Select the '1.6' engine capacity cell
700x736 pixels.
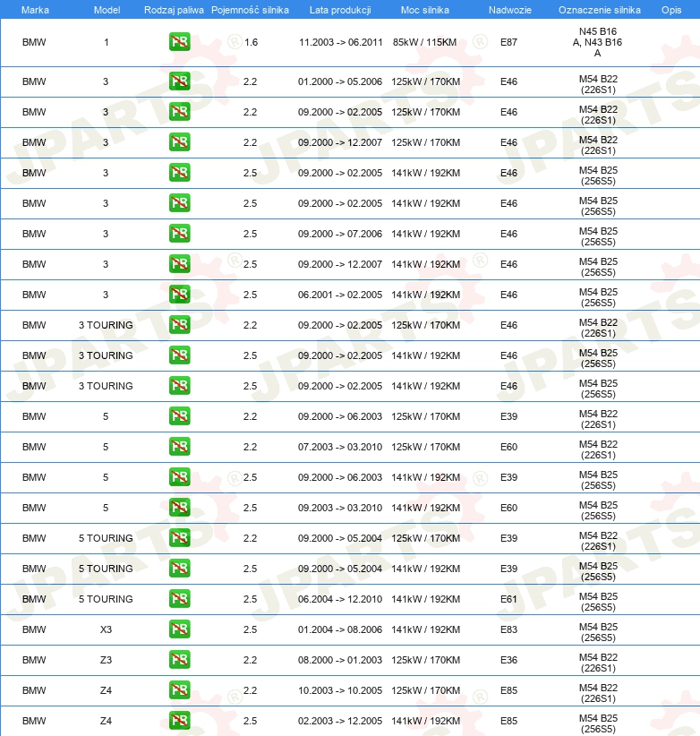(x=251, y=42)
